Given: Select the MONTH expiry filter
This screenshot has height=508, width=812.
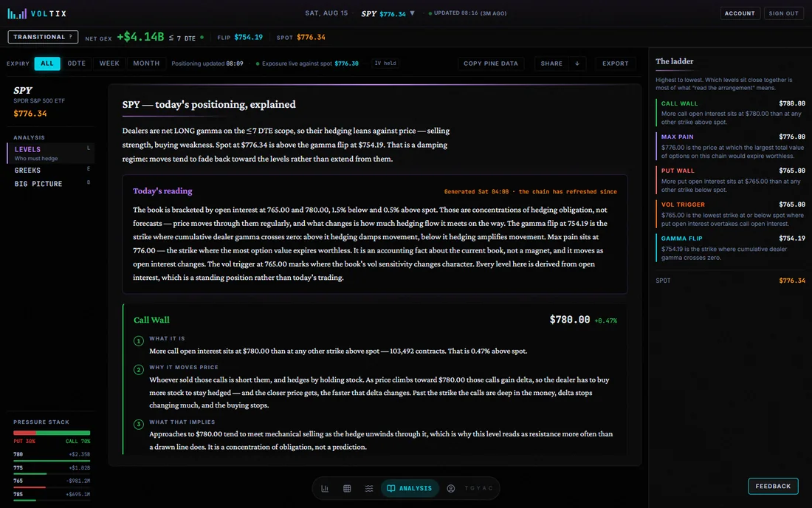Looking at the screenshot, I should pos(146,63).
